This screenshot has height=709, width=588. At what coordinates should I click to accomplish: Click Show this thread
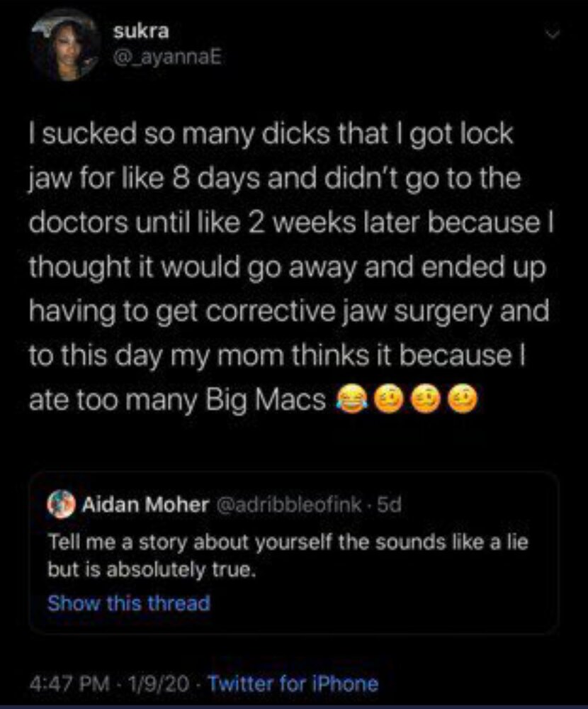[128, 603]
